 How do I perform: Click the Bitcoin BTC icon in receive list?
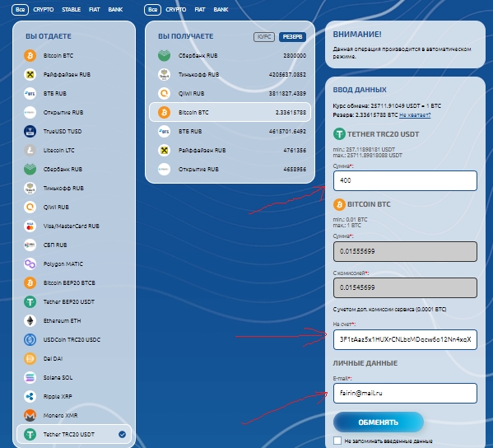point(164,112)
